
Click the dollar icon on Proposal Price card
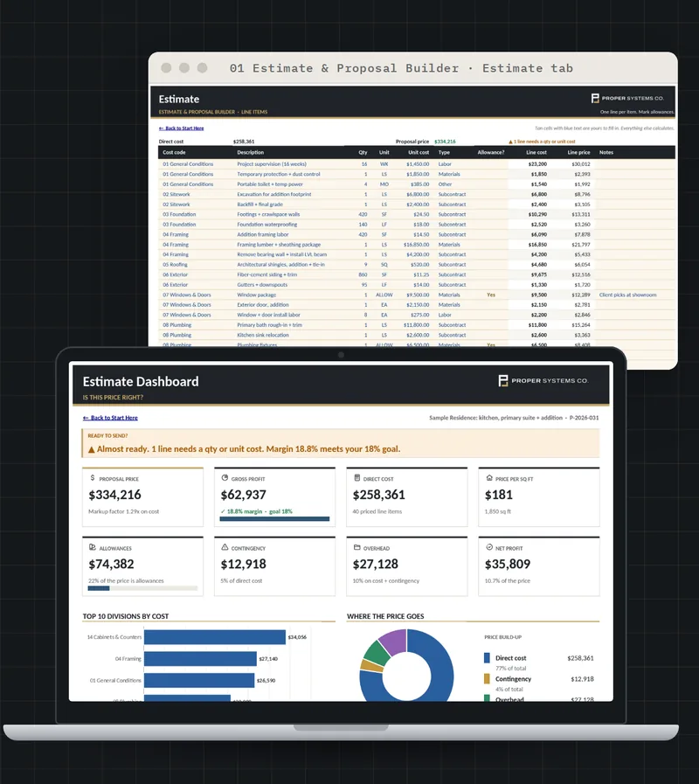point(93,478)
